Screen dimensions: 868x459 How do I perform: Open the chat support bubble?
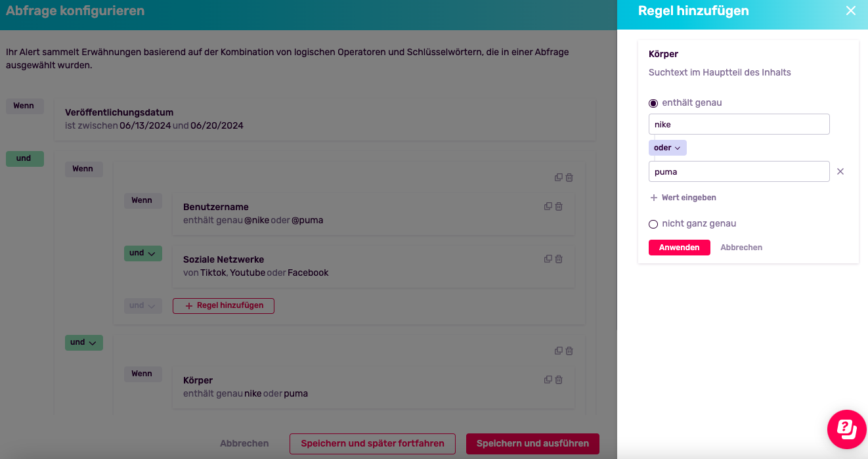click(x=847, y=429)
